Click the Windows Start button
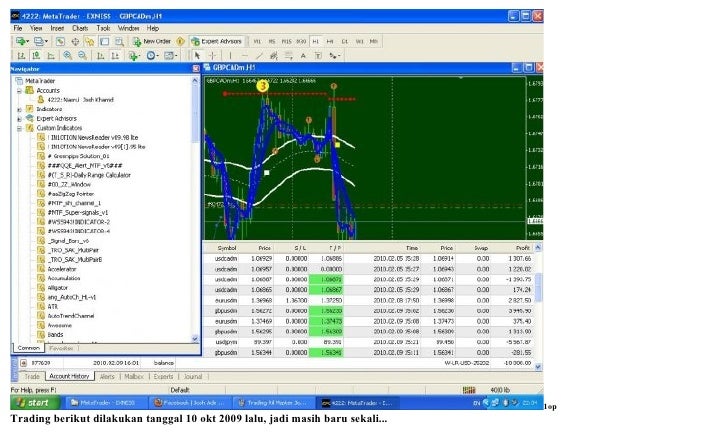Viewport: 728px width, 442px height. [x=35, y=403]
